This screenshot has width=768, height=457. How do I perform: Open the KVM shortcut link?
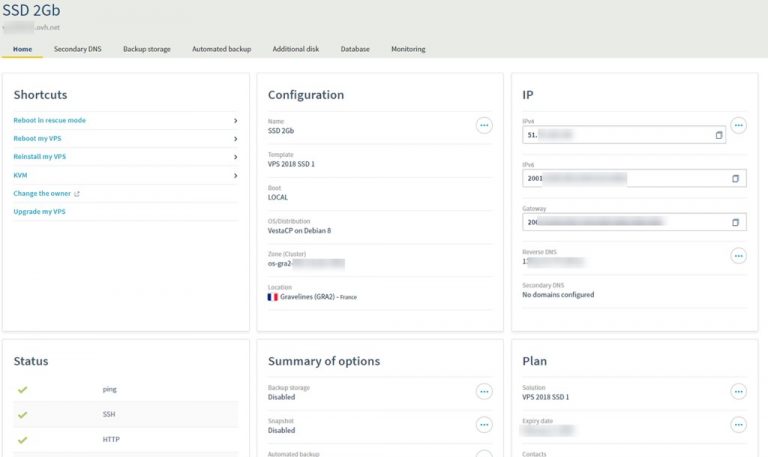[20, 175]
